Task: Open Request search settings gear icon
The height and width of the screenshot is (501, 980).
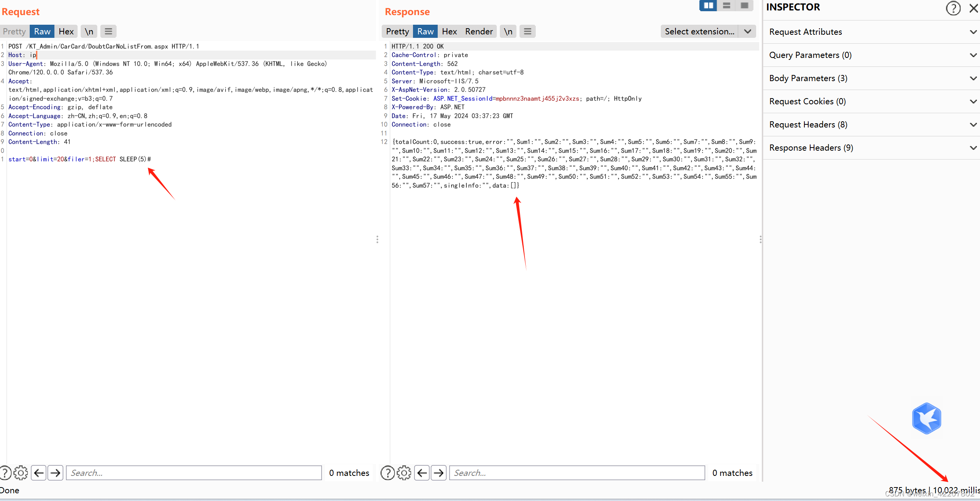Action: 21,473
